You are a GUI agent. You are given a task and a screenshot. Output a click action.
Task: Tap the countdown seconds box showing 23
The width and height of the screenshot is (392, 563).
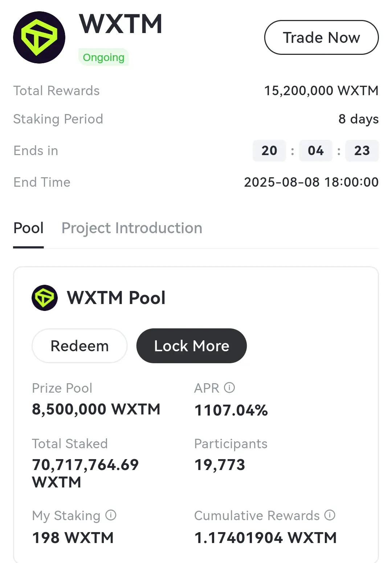(362, 150)
